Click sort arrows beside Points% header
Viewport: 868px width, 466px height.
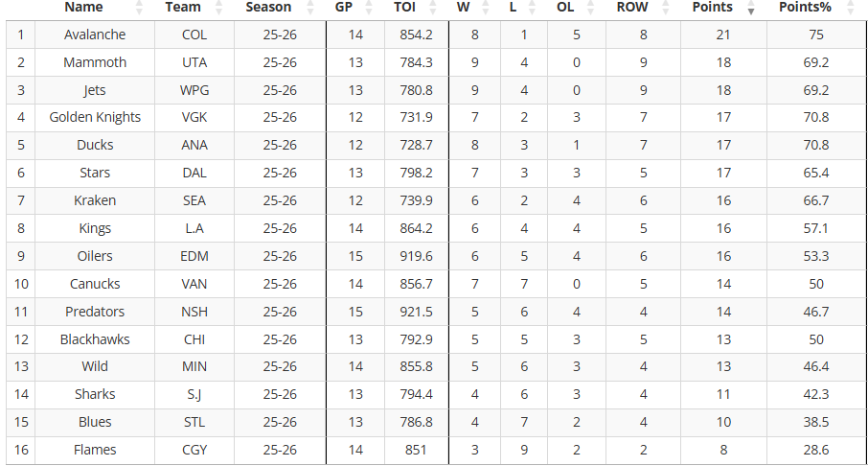tap(851, 8)
